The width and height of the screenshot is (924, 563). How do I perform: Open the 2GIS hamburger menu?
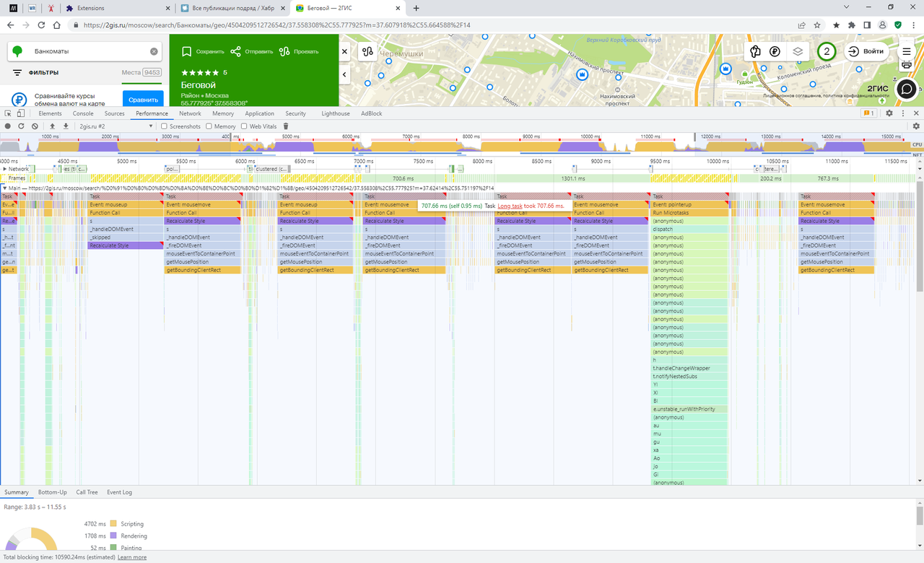tap(907, 51)
